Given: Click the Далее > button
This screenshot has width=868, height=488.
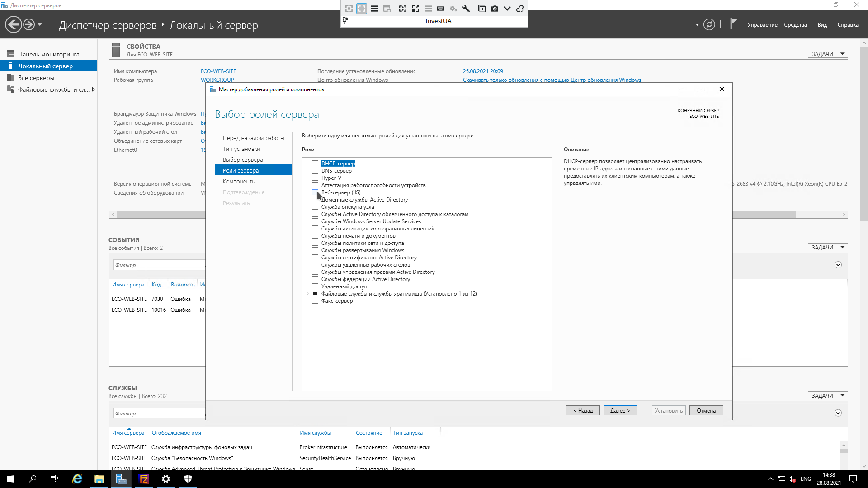Looking at the screenshot, I should click(620, 410).
